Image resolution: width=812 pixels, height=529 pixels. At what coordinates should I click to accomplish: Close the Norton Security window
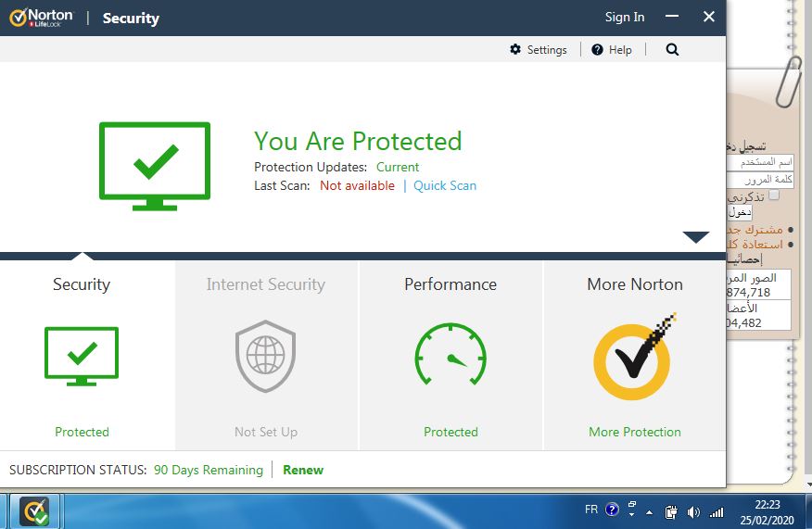pyautogui.click(x=709, y=17)
